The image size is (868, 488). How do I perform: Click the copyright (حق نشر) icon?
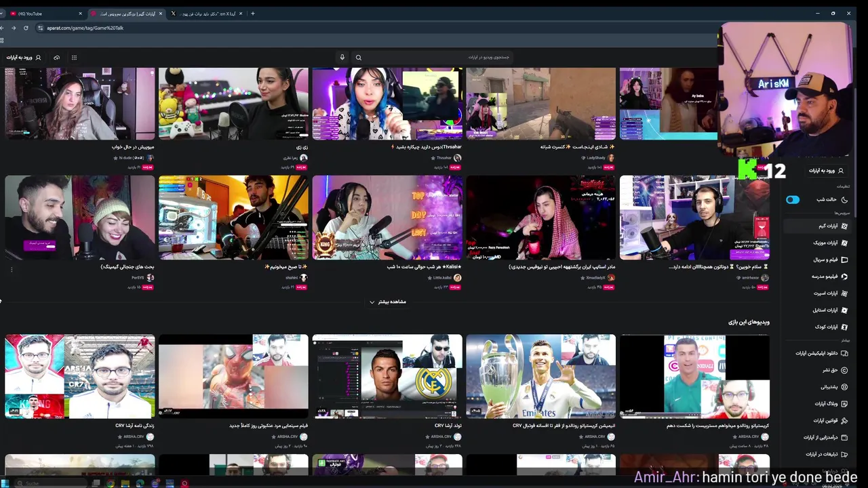click(x=844, y=370)
